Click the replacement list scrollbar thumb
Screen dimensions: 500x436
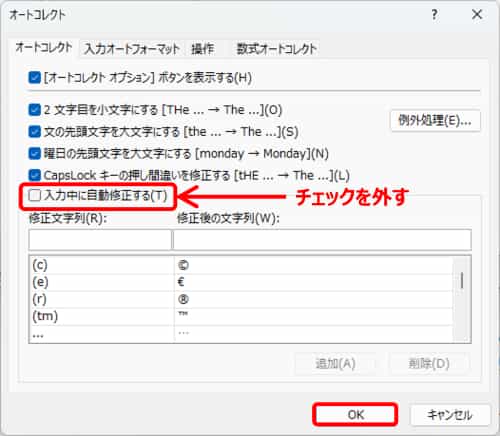pos(462,280)
